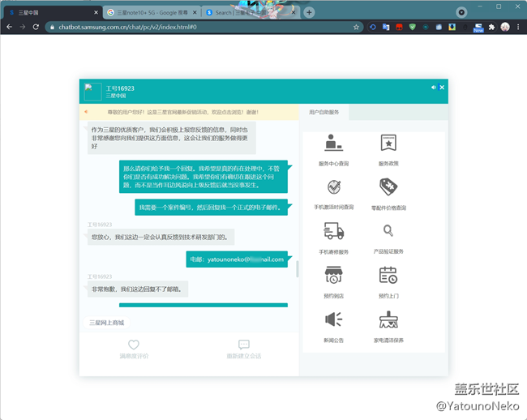This screenshot has width=527, height=420.
Task: Open 手机激活时间查询 activation time check
Action: [x=334, y=186]
